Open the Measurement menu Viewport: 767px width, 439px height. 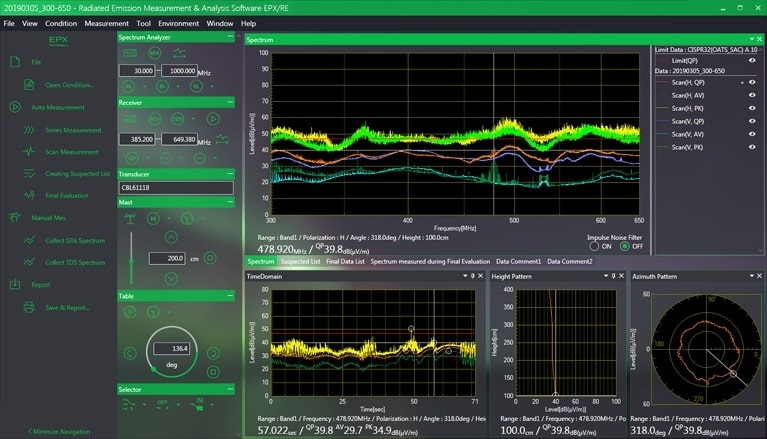point(106,22)
